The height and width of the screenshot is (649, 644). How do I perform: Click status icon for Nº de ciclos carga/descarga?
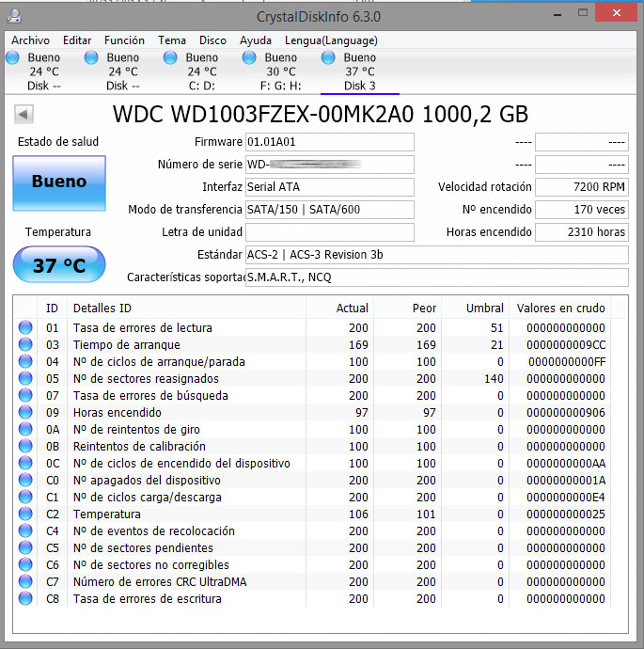[x=25, y=497]
